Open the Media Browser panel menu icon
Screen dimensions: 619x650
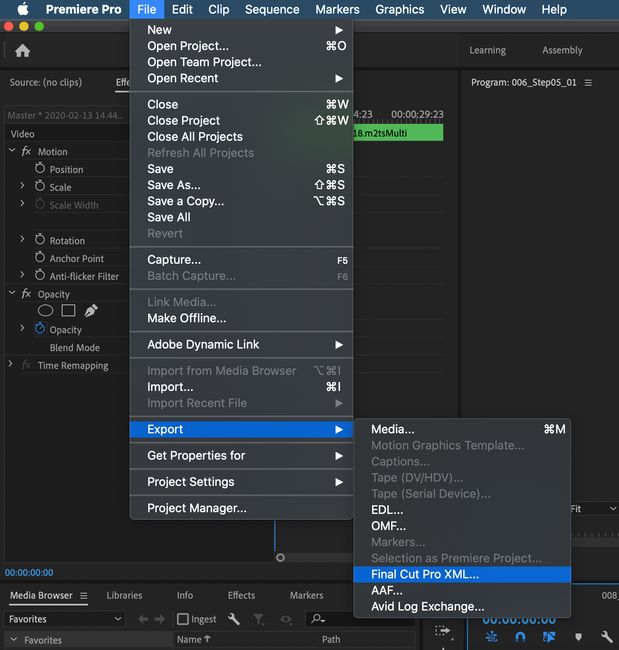coord(85,596)
